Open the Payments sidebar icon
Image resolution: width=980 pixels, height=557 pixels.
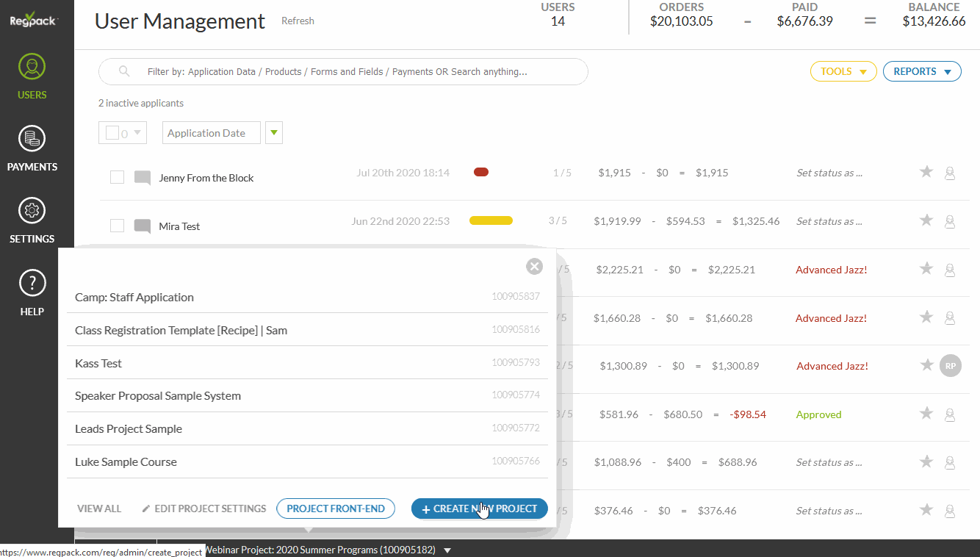(x=32, y=148)
